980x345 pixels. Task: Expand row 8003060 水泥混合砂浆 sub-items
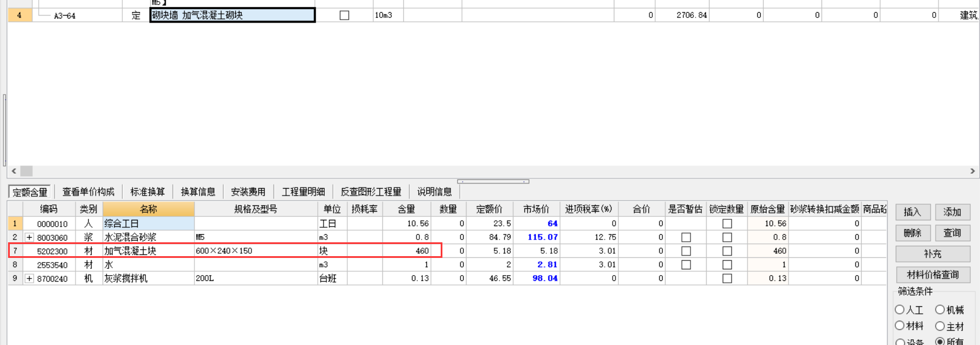[x=29, y=237]
